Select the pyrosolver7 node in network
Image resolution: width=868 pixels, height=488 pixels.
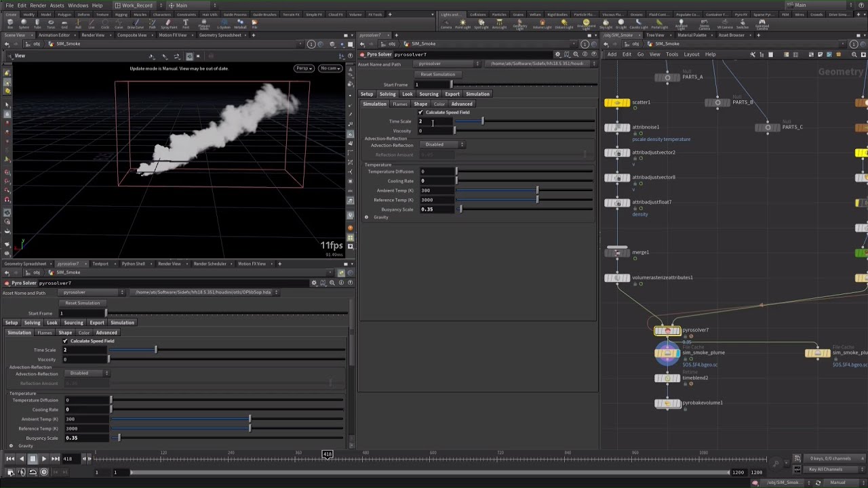coord(667,330)
